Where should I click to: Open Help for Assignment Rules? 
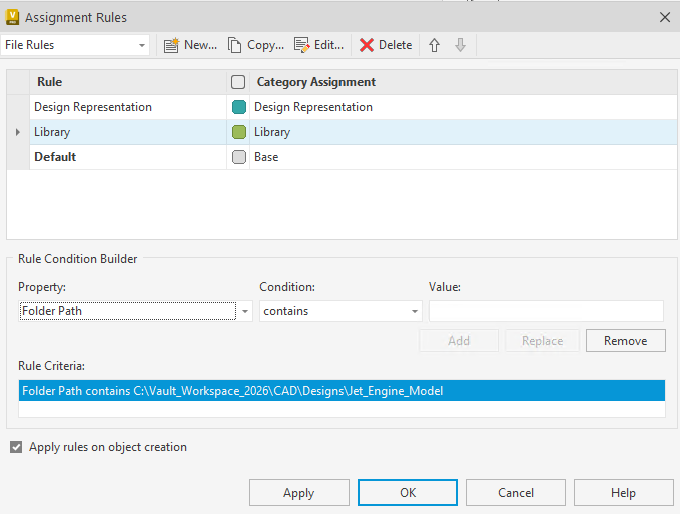(x=623, y=492)
